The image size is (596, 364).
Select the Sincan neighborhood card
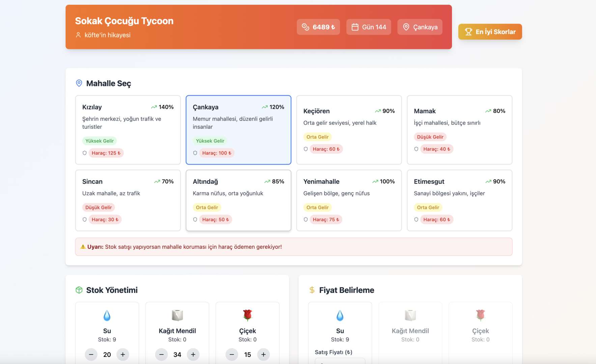pos(128,200)
